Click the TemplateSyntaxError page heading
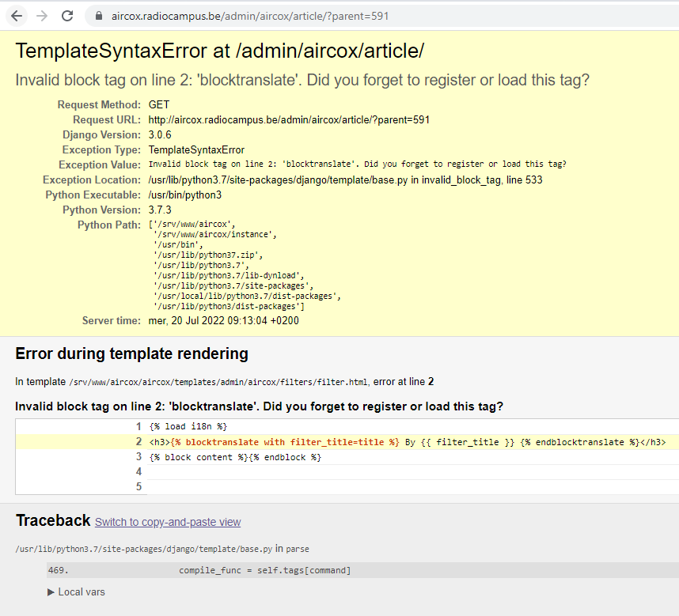This screenshot has width=679, height=616. (220, 51)
